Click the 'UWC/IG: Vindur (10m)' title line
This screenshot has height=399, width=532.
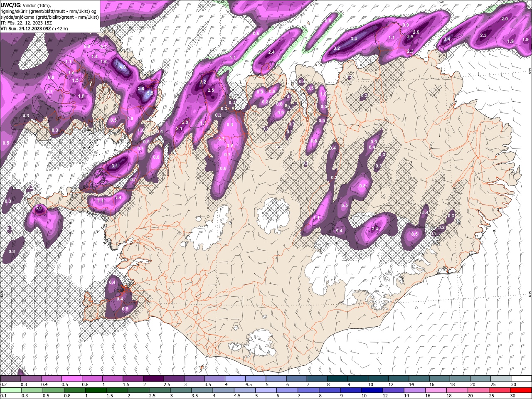pos(25,5)
